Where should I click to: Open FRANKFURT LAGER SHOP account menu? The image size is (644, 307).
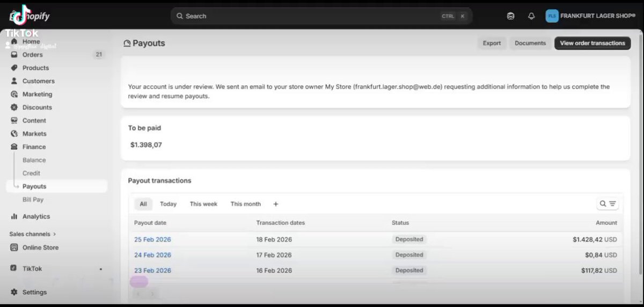pyautogui.click(x=590, y=16)
